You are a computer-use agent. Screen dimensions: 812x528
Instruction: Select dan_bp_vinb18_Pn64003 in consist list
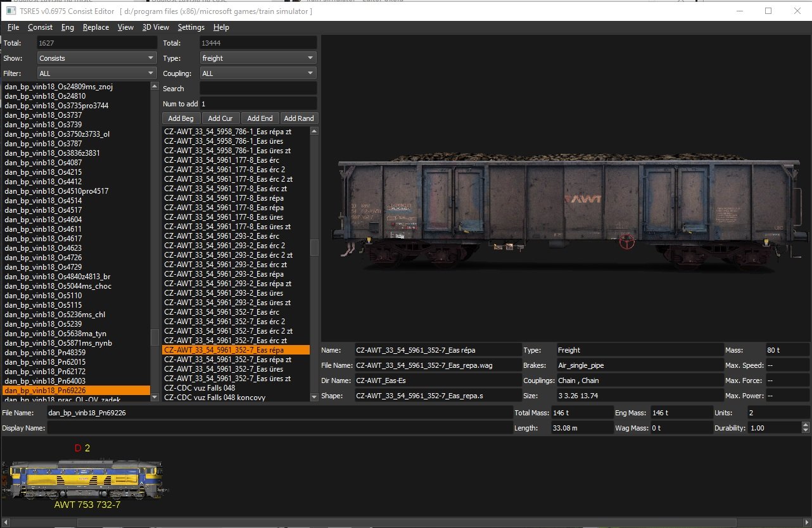point(45,381)
